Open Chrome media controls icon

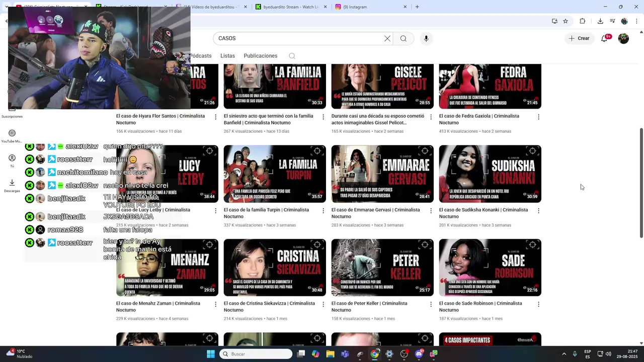tap(612, 21)
